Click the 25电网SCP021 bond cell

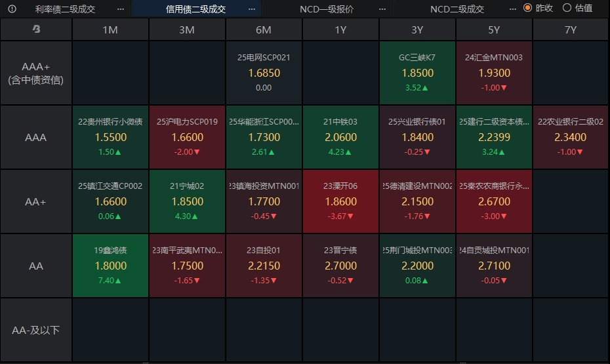tap(264, 73)
